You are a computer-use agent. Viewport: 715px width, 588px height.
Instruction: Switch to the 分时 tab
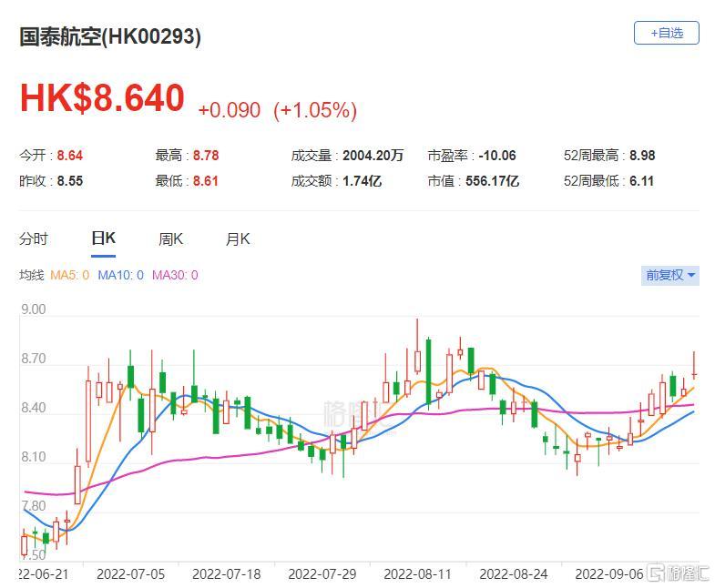click(x=34, y=239)
